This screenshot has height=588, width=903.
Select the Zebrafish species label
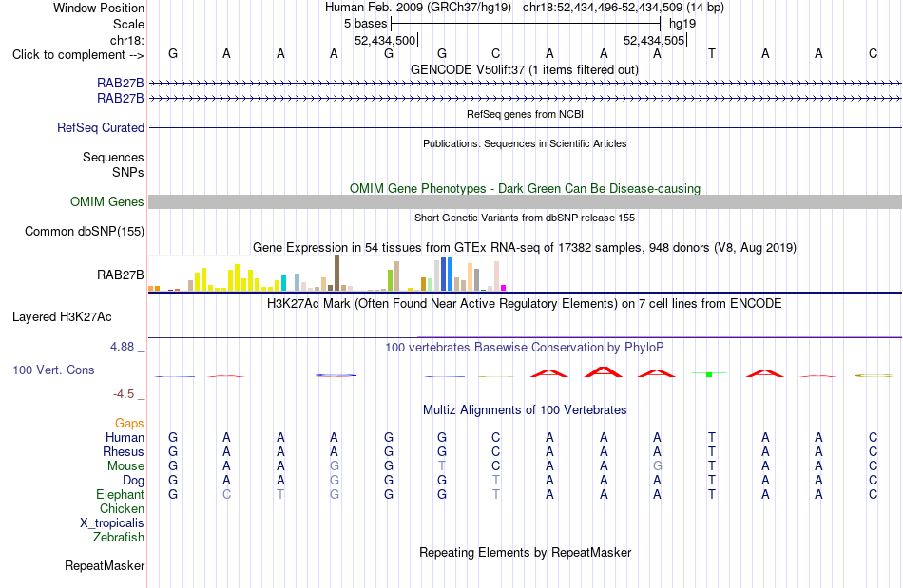pyautogui.click(x=119, y=537)
